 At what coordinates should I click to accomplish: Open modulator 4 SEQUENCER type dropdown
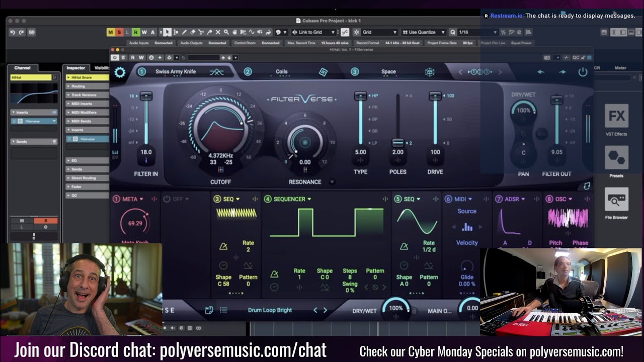(292, 199)
